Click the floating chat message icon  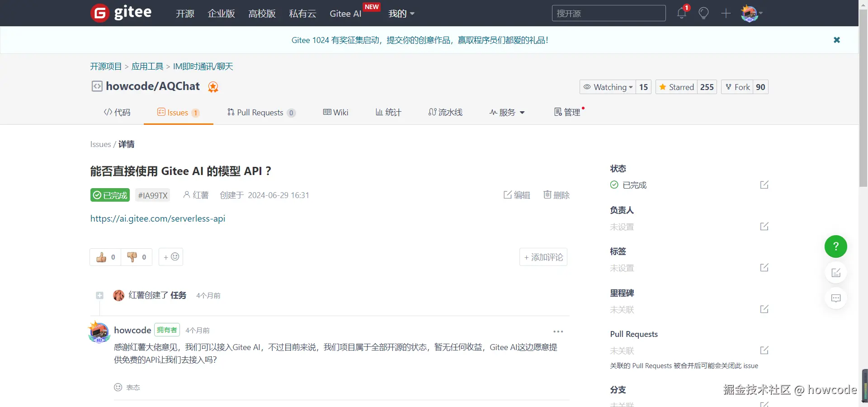(836, 298)
